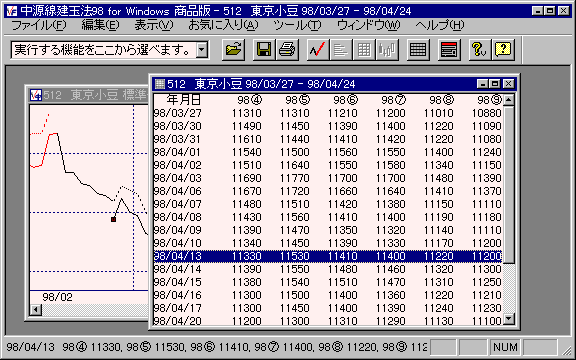Click the chart window title bar icon

click(36, 95)
